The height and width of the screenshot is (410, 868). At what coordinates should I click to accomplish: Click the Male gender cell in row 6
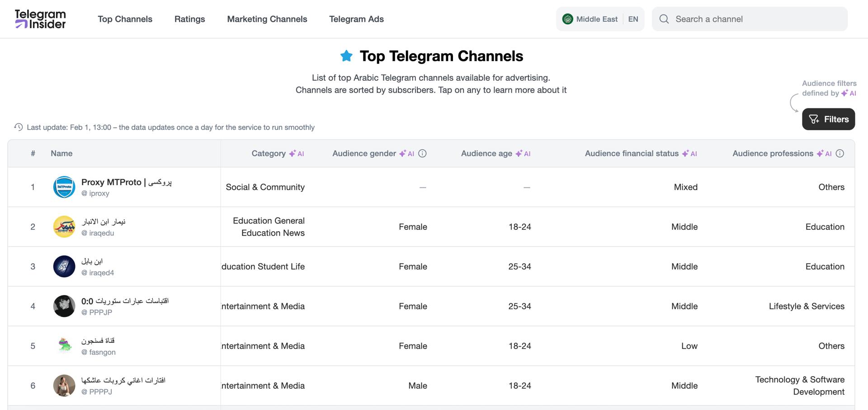click(418, 386)
